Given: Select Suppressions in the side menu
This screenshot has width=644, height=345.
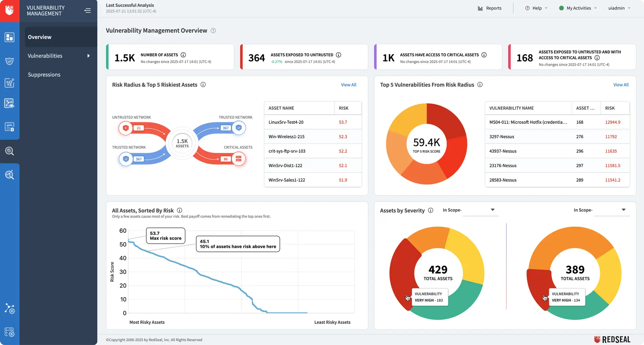Looking at the screenshot, I should point(44,75).
